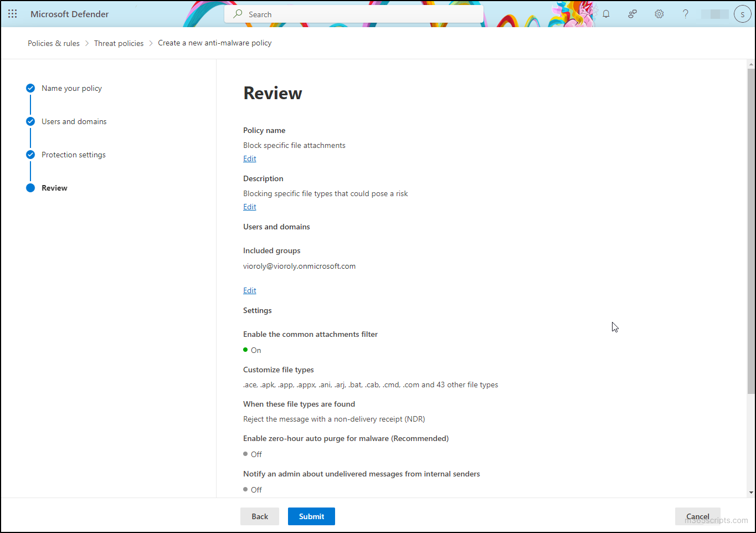756x533 pixels.
Task: Edit the policy Description
Action: click(250, 207)
